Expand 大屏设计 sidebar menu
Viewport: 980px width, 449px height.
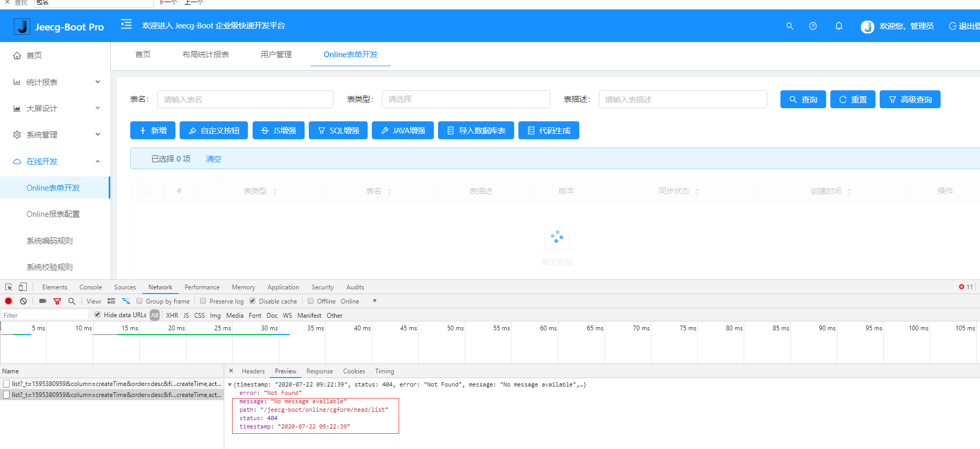point(55,108)
